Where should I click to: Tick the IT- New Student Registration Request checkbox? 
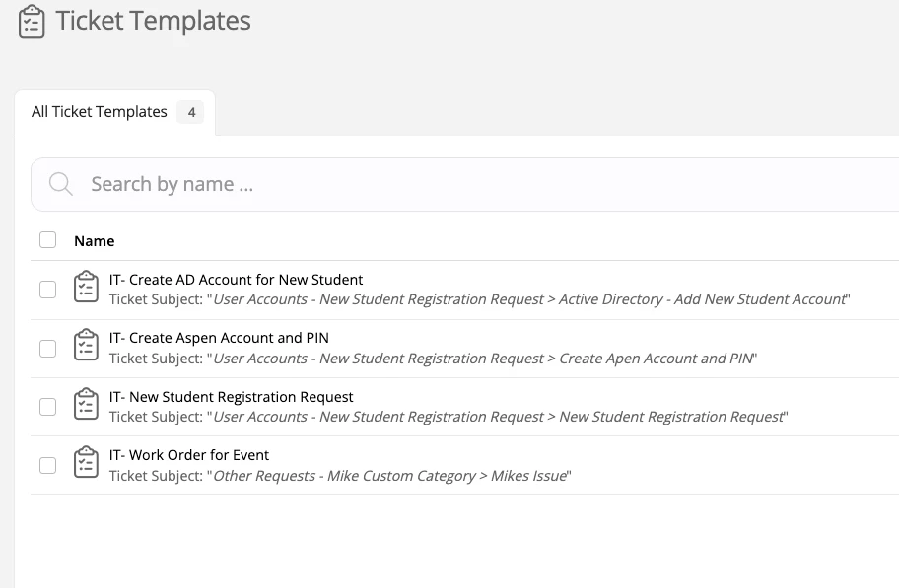[x=47, y=407]
